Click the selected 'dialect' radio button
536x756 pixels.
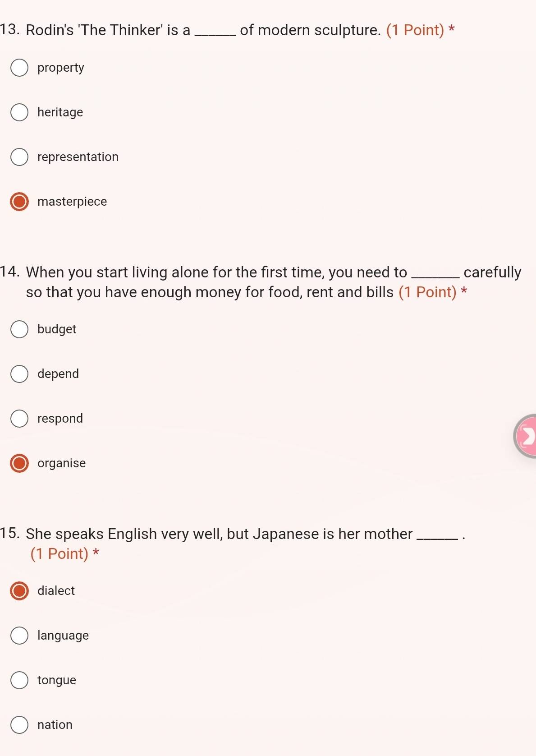point(19,591)
